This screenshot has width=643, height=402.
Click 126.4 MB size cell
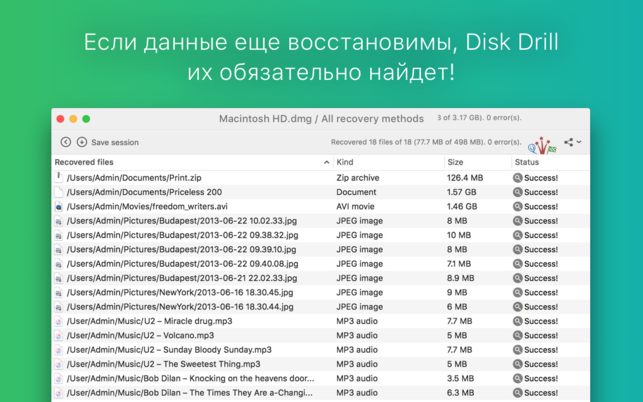tap(465, 178)
